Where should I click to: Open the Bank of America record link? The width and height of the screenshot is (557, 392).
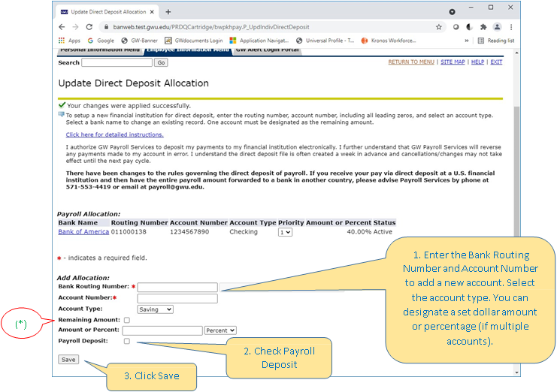pos(83,231)
